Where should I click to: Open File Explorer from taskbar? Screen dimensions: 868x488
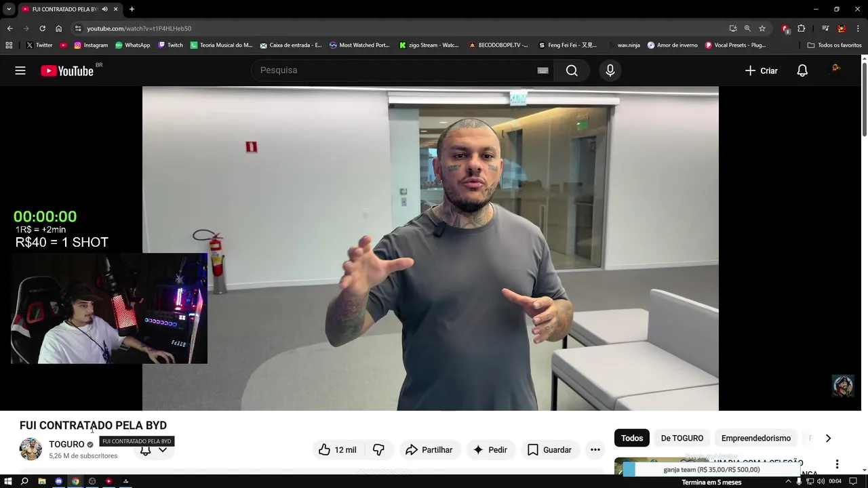(42, 481)
